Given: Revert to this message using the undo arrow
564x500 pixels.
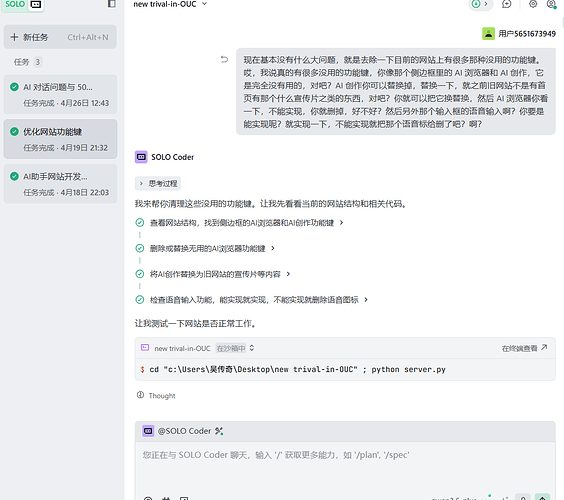Looking at the screenshot, I should click(224, 59).
